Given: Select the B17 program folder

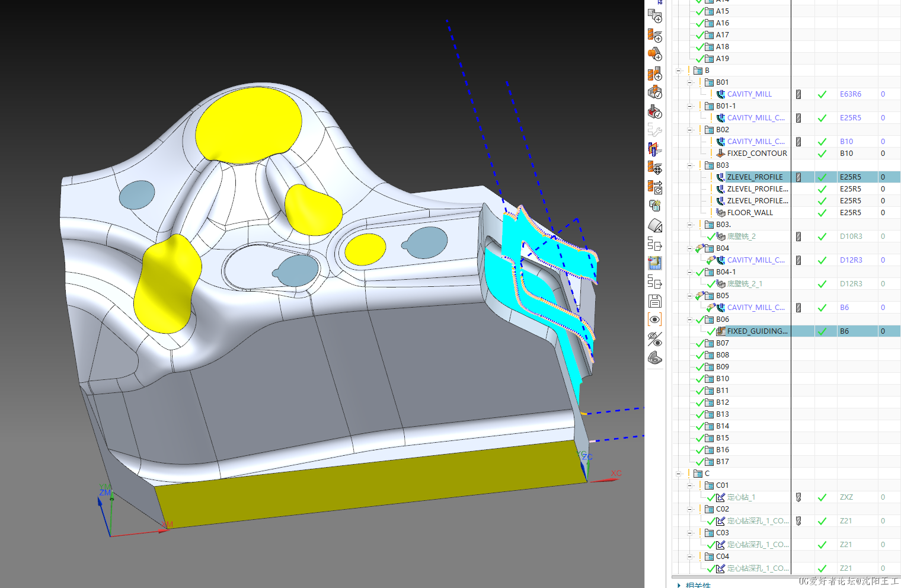Looking at the screenshot, I should (722, 462).
